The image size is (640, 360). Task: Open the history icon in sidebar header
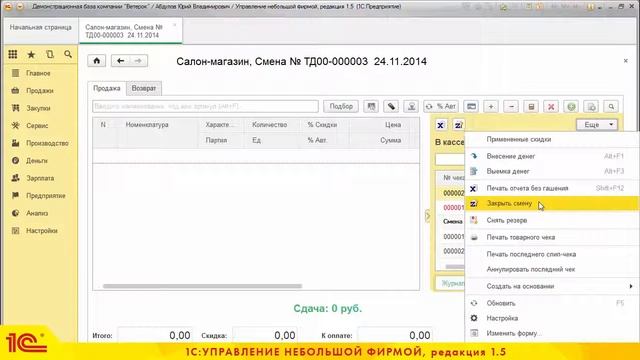click(x=50, y=54)
